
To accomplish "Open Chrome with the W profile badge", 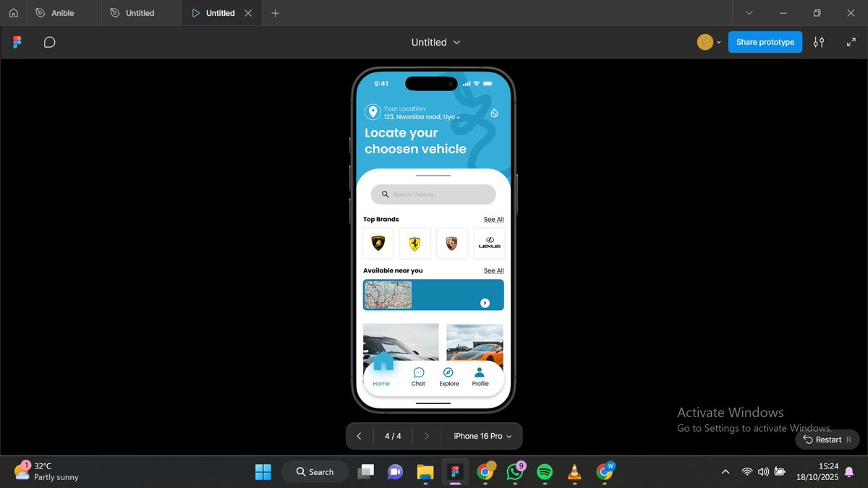I will coord(605,471).
